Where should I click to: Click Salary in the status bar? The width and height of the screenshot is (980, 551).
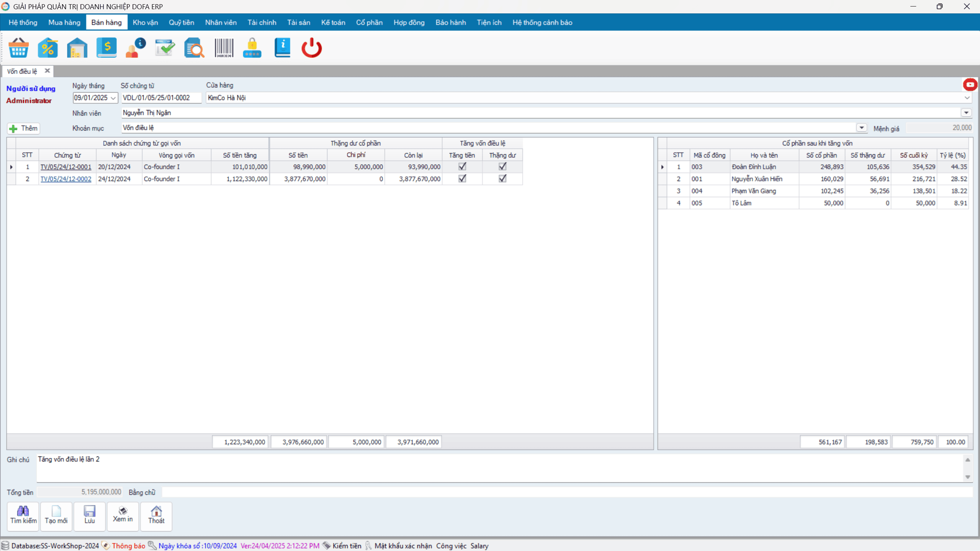pos(479,546)
